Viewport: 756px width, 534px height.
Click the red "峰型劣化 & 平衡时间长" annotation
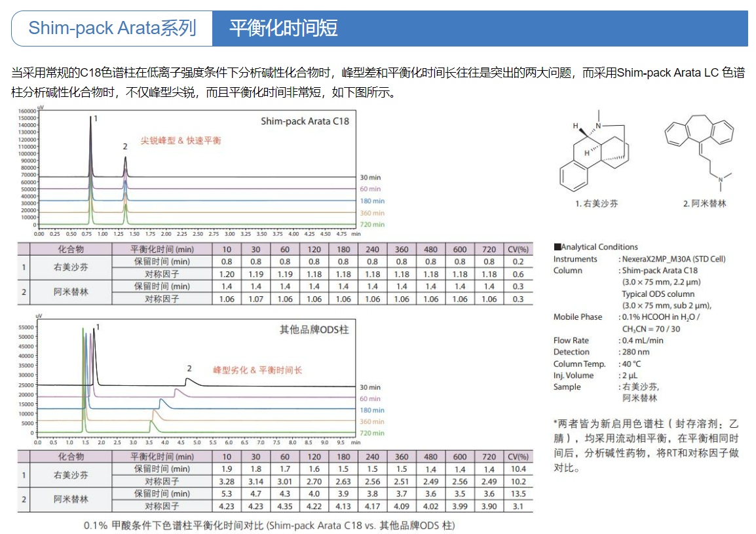point(257,370)
